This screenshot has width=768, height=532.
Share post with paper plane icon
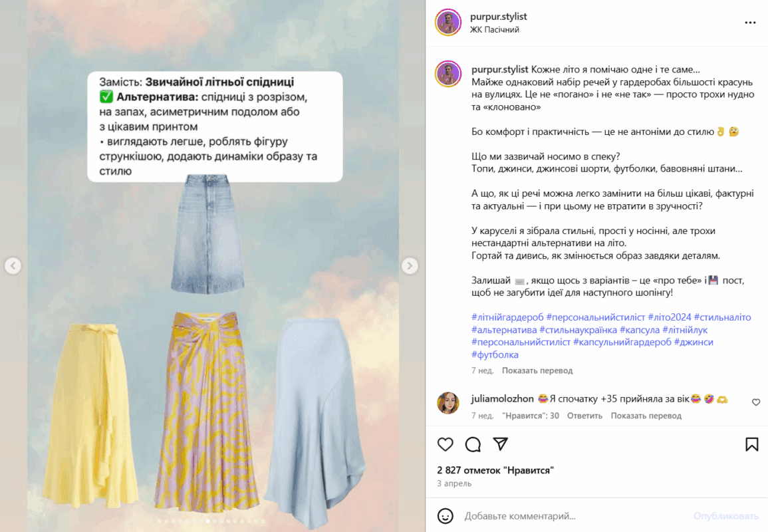pos(500,444)
